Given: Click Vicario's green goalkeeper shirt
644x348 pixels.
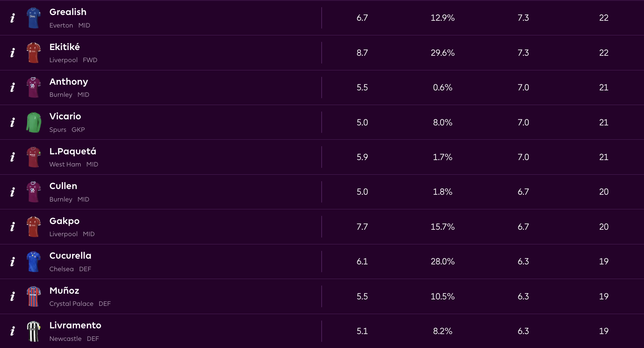Looking at the screenshot, I should pos(34,123).
